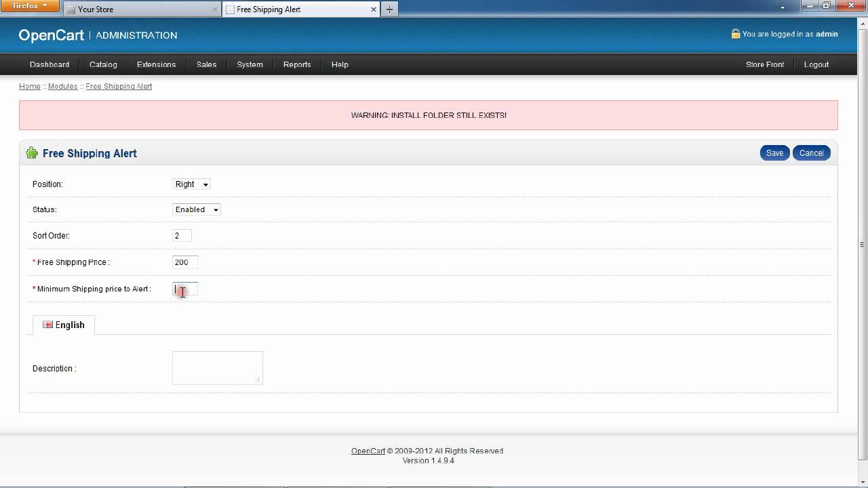Close the Your Store browser tab

pyautogui.click(x=215, y=9)
